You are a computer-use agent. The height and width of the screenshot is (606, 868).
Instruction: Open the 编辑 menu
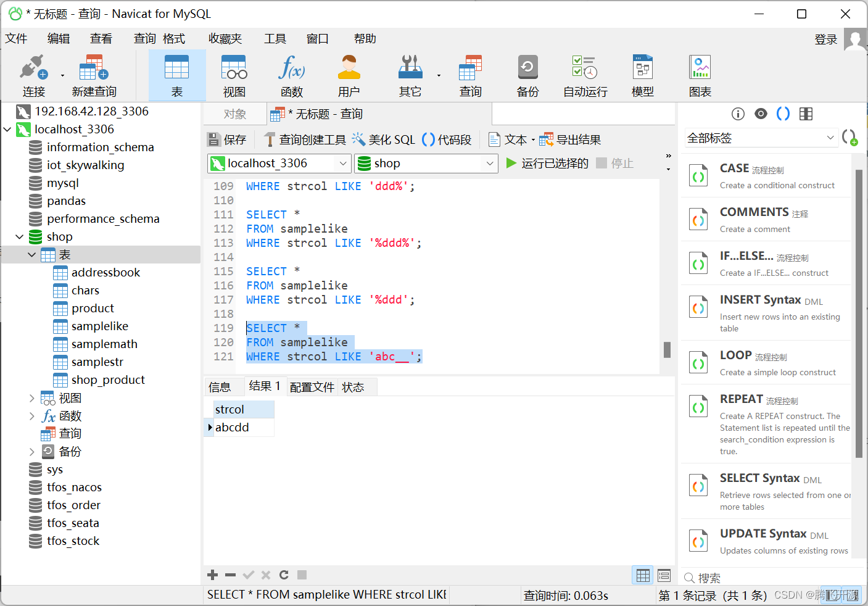(x=59, y=39)
